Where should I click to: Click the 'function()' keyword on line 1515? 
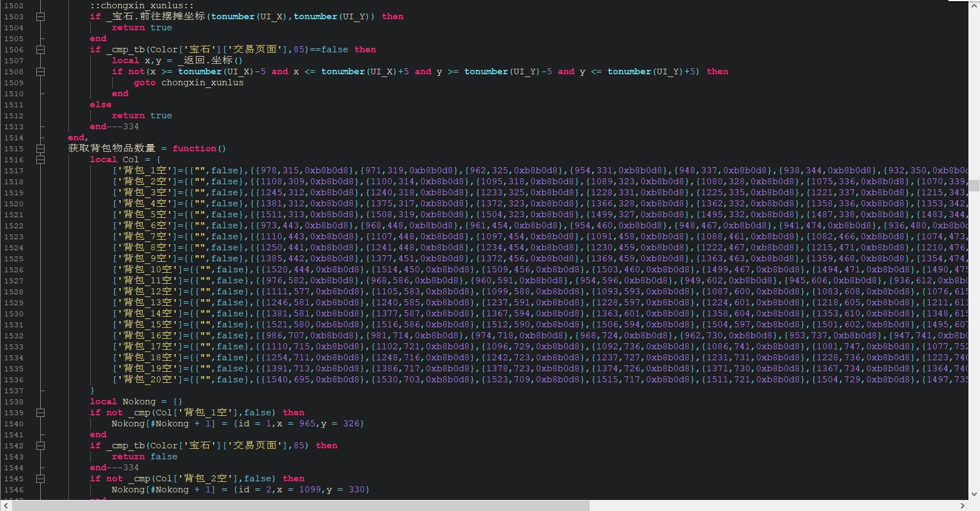pyautogui.click(x=199, y=149)
